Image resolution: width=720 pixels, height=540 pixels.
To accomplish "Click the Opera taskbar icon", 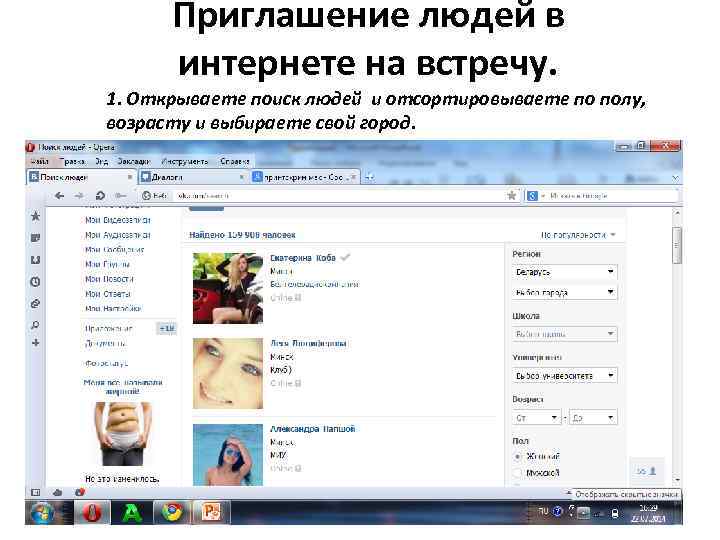I will point(92,512).
